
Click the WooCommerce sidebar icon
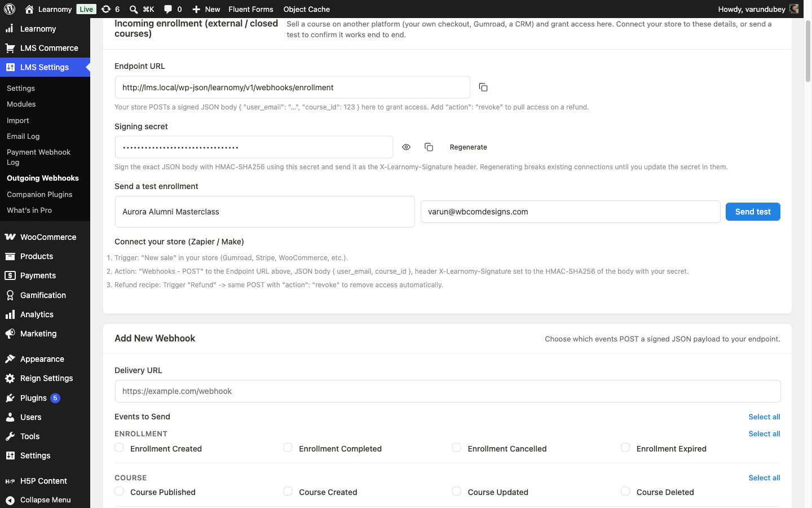tap(10, 237)
